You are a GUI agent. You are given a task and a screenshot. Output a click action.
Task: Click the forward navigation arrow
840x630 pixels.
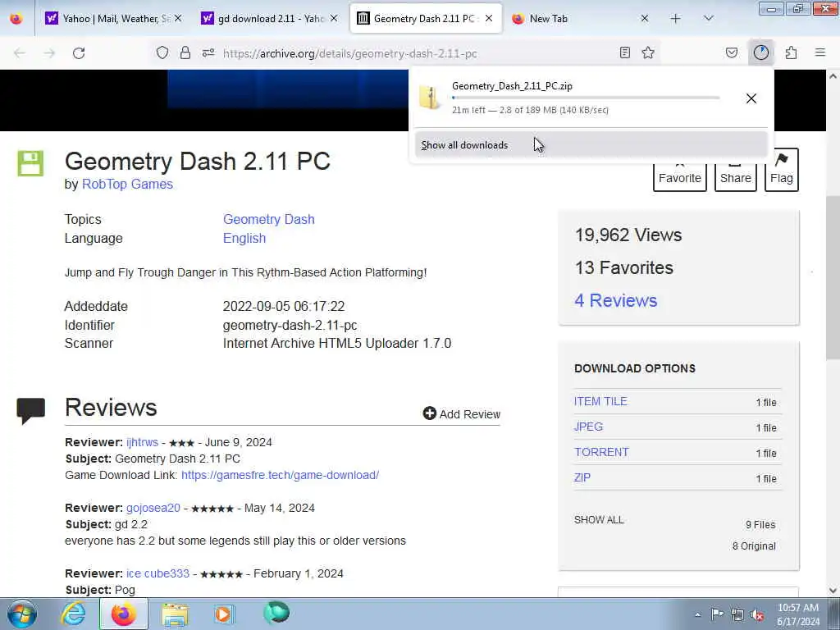49,53
